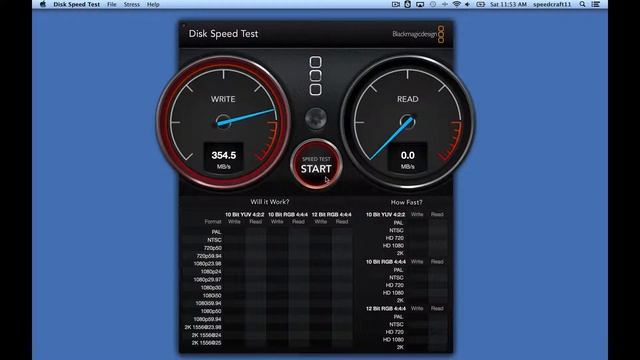Viewport: 640px width, 360px height.
Task: Click the Wi-Fi status icon
Action: point(457,4)
